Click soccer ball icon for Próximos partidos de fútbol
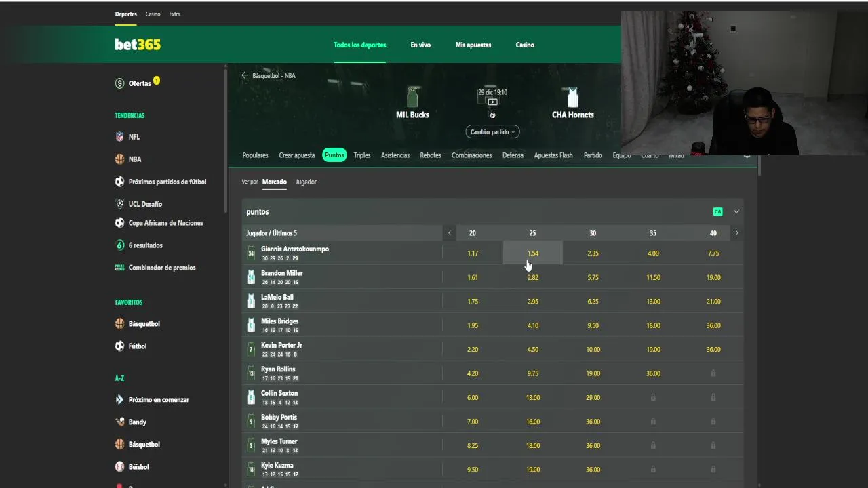 tap(120, 182)
